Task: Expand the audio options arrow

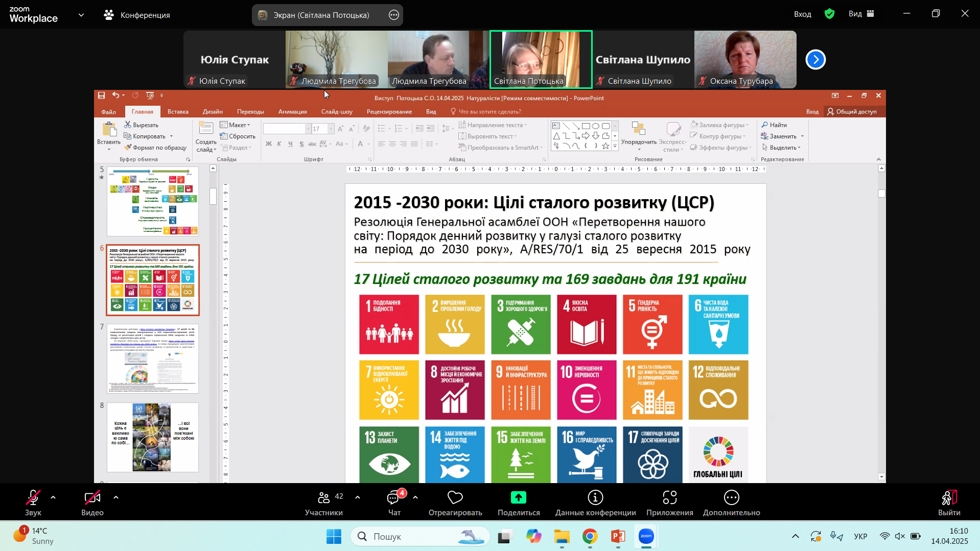Action: click(x=53, y=497)
